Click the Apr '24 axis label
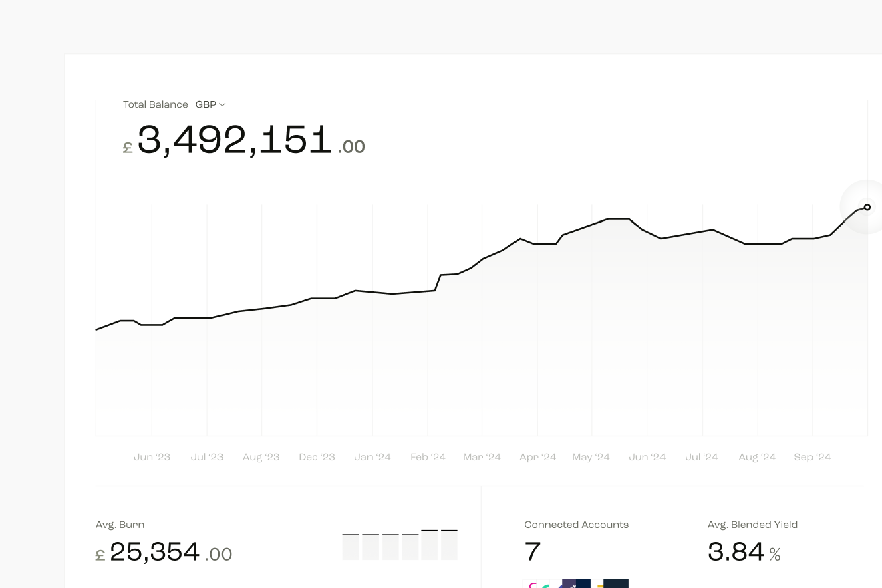 click(x=538, y=457)
